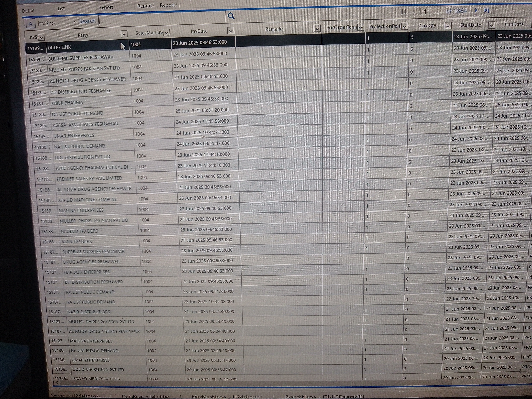Image resolution: width=532 pixels, height=399 pixels.
Task: Switch to the Detail tab
Action: click(x=28, y=11)
